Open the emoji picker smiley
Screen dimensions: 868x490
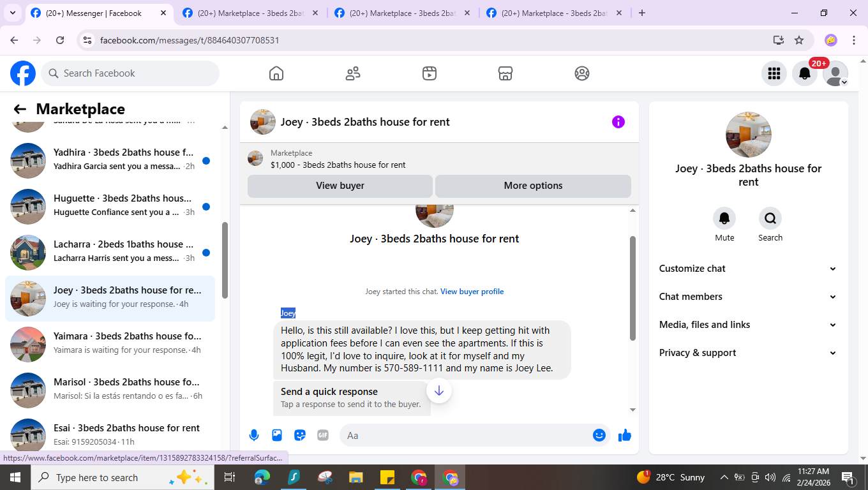(x=599, y=435)
